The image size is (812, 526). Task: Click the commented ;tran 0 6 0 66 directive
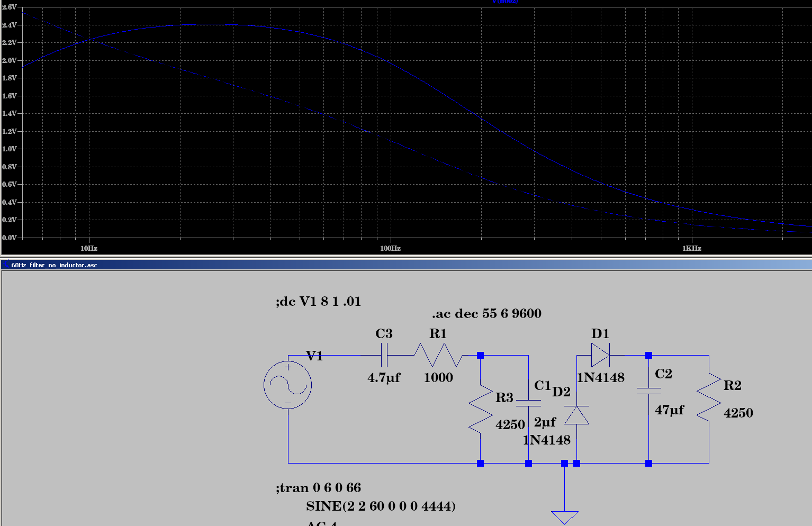(x=320, y=487)
